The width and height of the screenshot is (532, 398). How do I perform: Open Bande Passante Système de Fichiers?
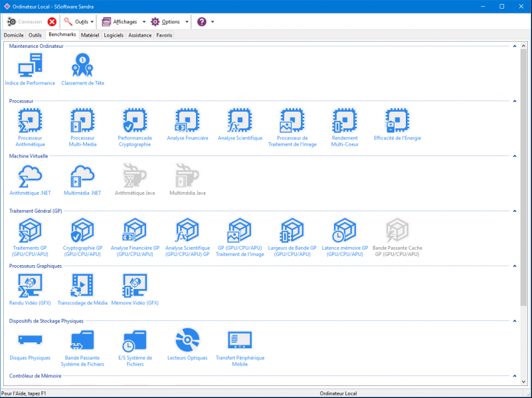tap(82, 348)
